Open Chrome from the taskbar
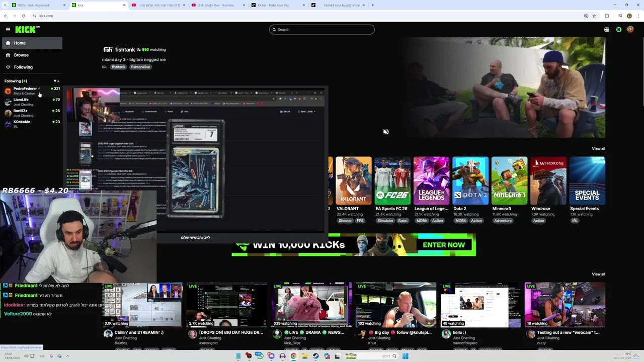 pos(293,356)
